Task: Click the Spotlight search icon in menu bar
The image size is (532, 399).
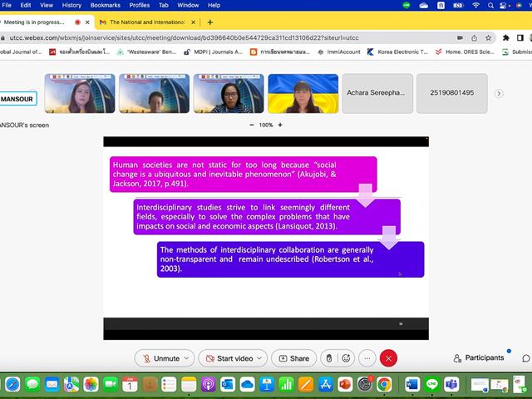Action: pos(490,5)
